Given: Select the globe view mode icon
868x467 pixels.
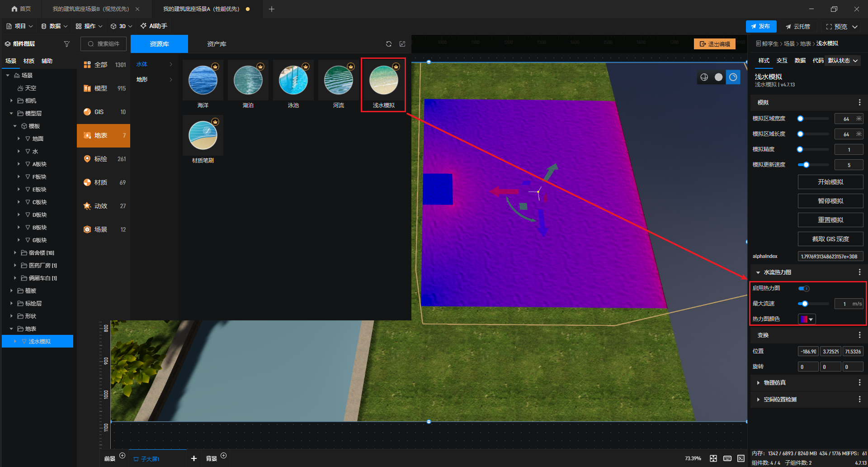Looking at the screenshot, I should [x=704, y=77].
